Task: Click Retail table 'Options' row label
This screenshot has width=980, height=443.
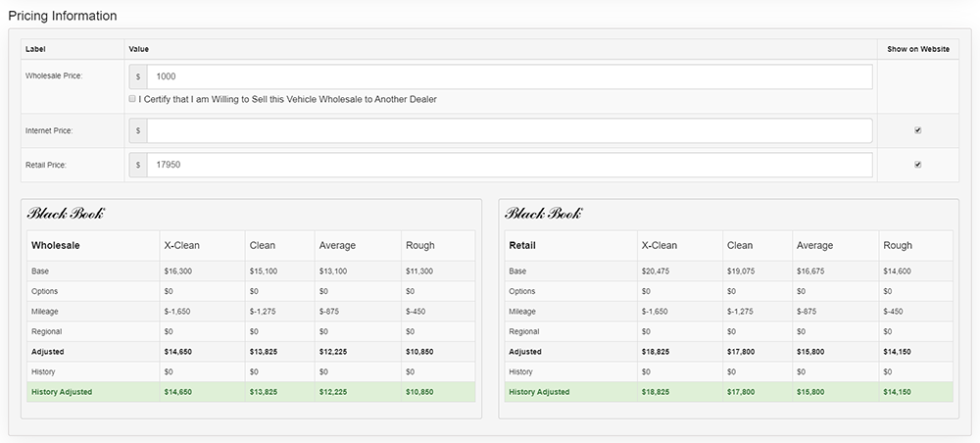Action: (522, 291)
